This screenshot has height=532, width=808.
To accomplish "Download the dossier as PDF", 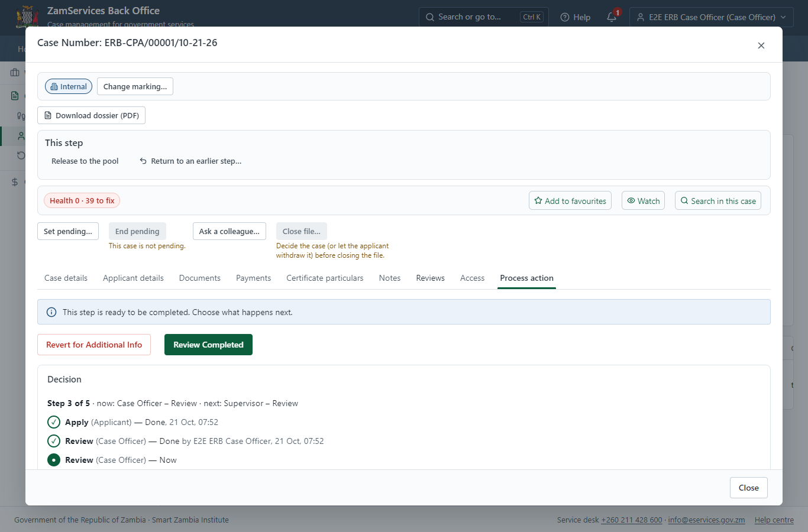I will tap(91, 115).
